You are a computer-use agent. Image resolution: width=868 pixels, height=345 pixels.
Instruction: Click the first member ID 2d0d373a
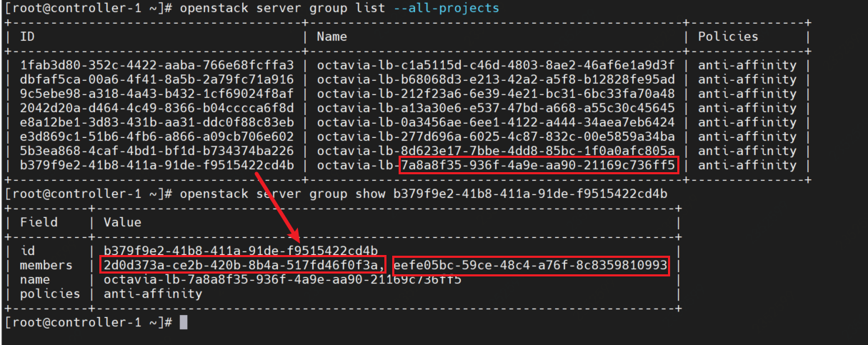tap(243, 266)
